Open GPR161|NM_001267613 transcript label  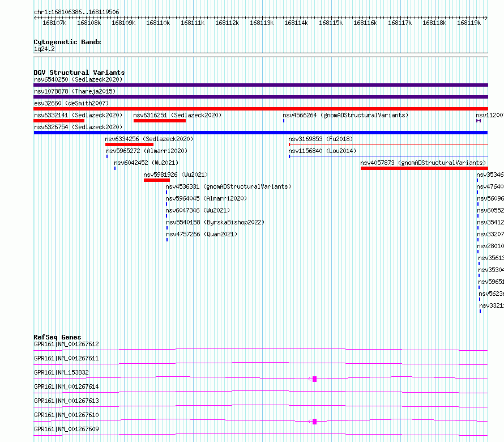pyautogui.click(x=66, y=401)
